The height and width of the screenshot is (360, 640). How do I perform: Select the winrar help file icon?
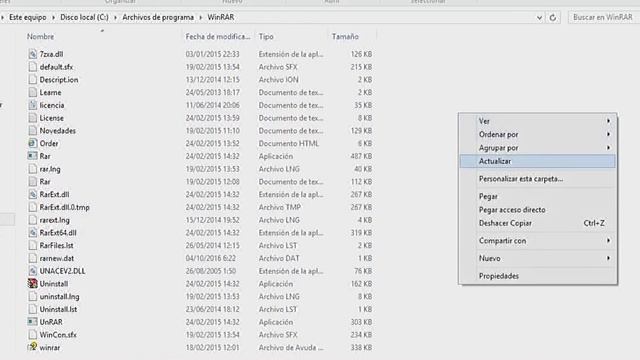click(33, 347)
